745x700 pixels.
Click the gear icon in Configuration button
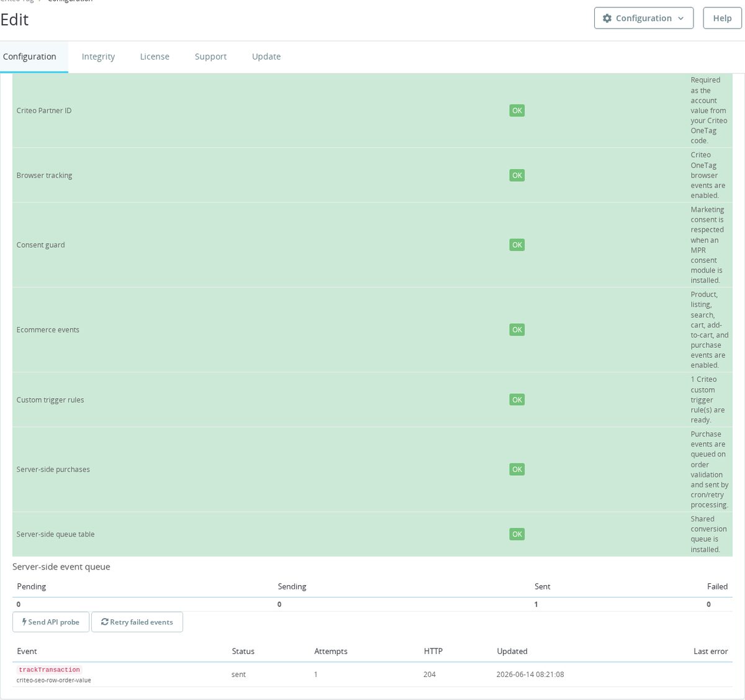point(607,19)
